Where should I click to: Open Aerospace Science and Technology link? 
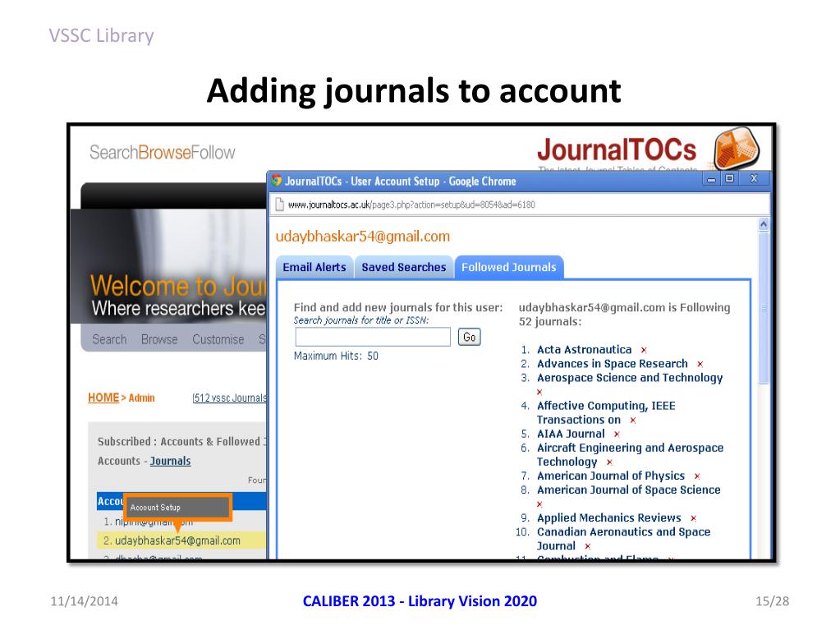pos(630,378)
